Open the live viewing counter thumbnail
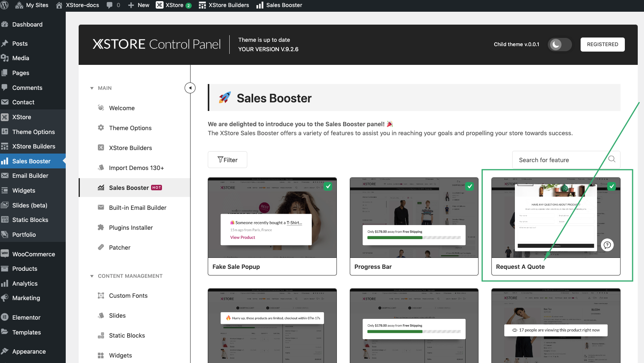 pyautogui.click(x=556, y=326)
